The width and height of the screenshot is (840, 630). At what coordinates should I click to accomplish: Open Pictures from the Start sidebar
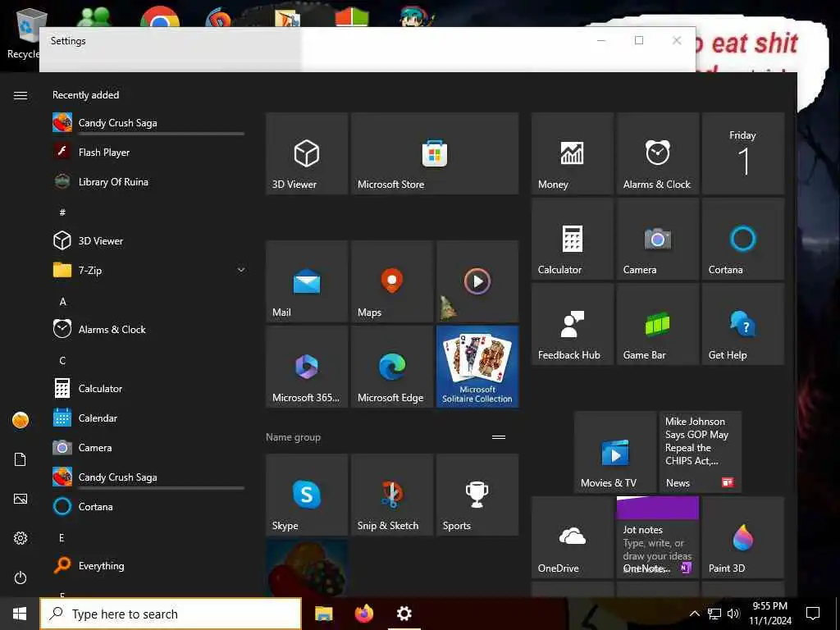point(21,499)
